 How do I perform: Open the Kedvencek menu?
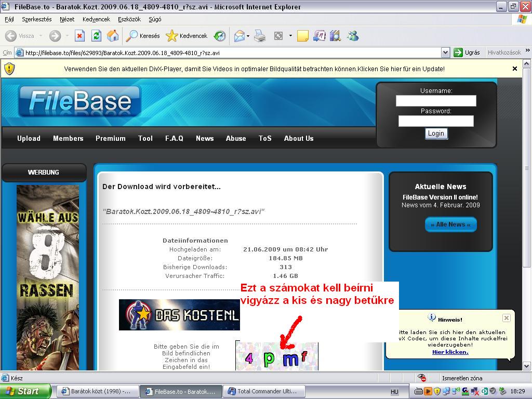(96, 19)
